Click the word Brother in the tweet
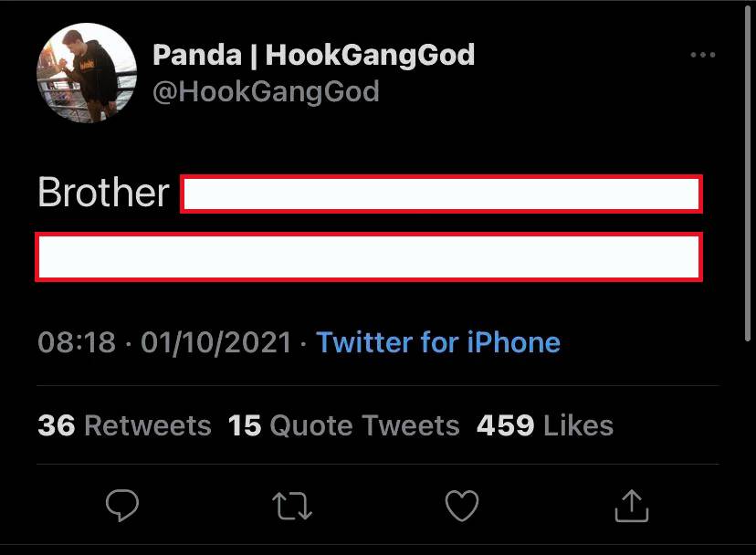The width and height of the screenshot is (756, 555). click(x=102, y=193)
